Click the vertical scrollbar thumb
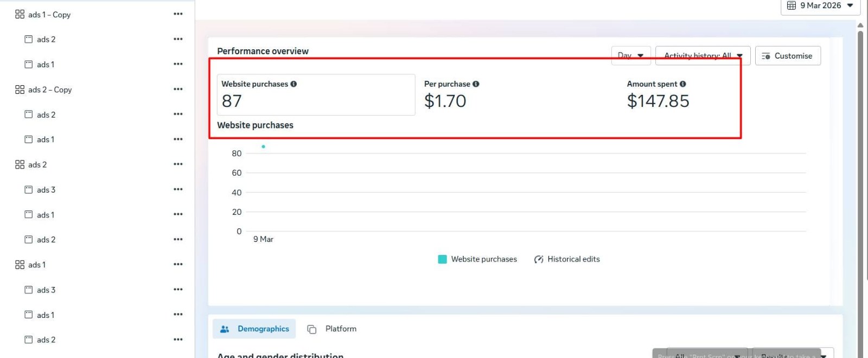 tap(860, 194)
